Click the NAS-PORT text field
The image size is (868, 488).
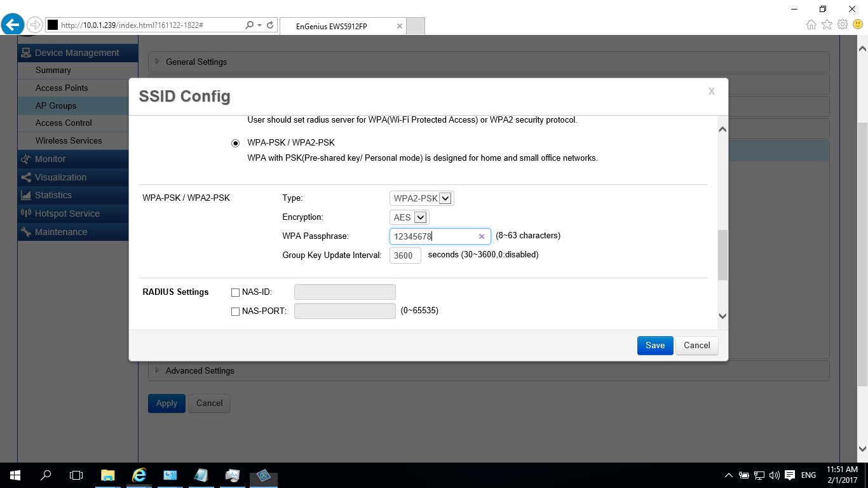345,311
